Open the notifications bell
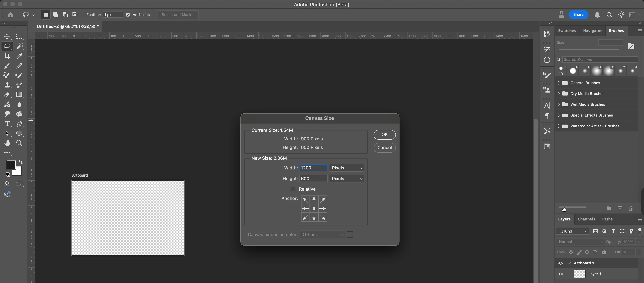Viewport: 644px width, 283px height. tap(597, 15)
